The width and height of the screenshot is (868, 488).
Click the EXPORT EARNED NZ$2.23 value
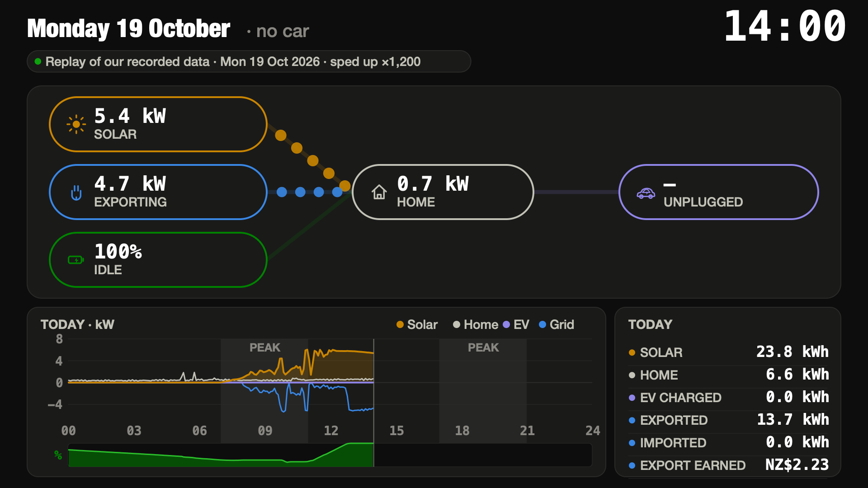click(797, 465)
